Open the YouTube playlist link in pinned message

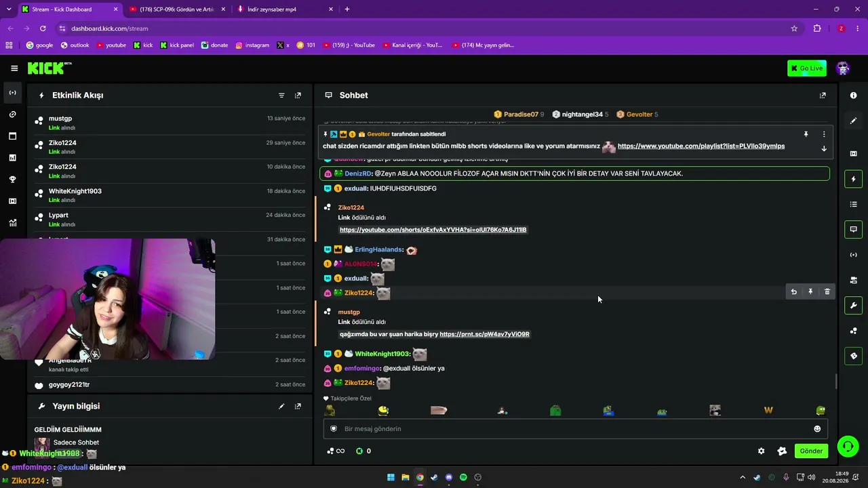point(701,146)
